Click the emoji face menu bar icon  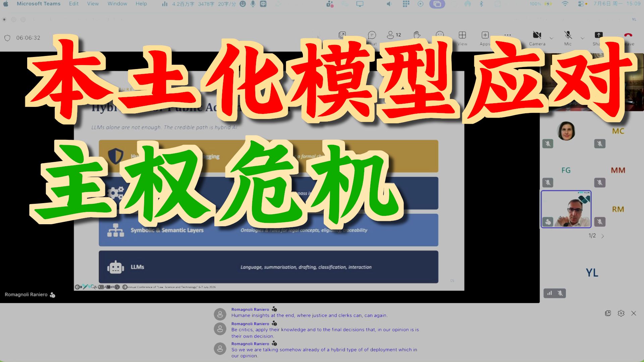pos(243,4)
